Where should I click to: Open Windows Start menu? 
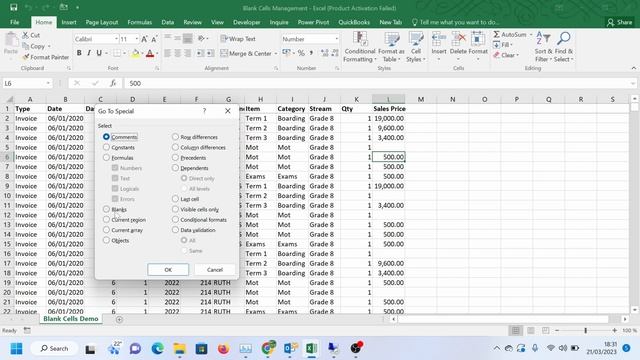pyautogui.click(x=16, y=349)
